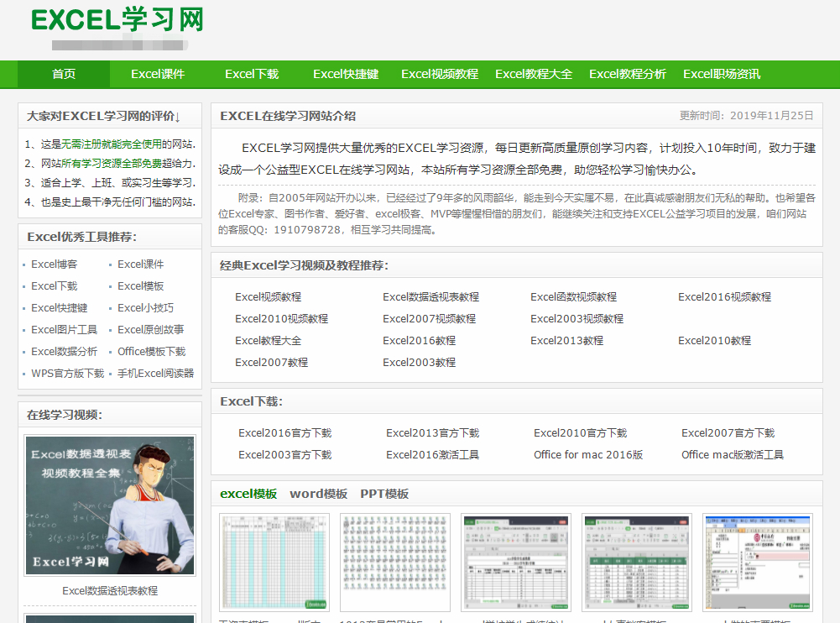This screenshot has height=623, width=840.
Task: Open the Excel图片工具 sidebar link
Action: [x=65, y=330]
